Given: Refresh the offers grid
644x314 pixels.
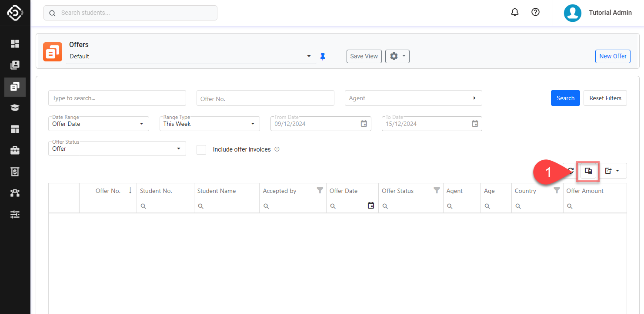Looking at the screenshot, I should (x=571, y=171).
